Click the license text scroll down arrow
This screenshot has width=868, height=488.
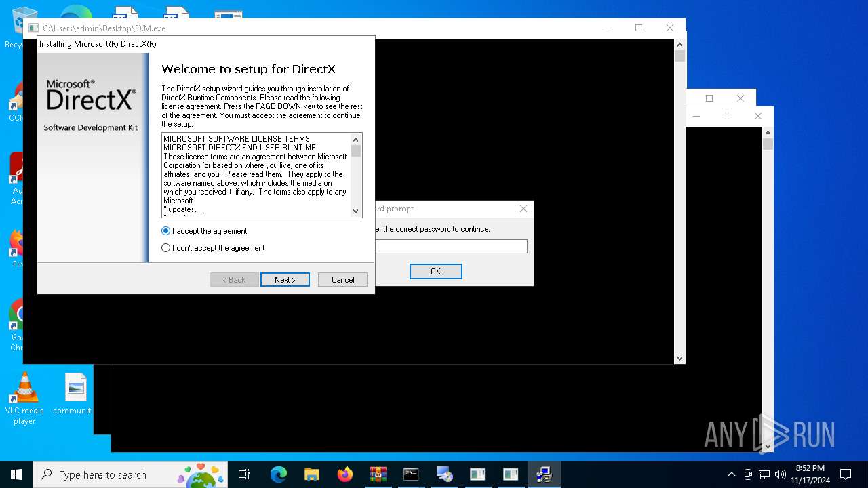pyautogui.click(x=356, y=211)
